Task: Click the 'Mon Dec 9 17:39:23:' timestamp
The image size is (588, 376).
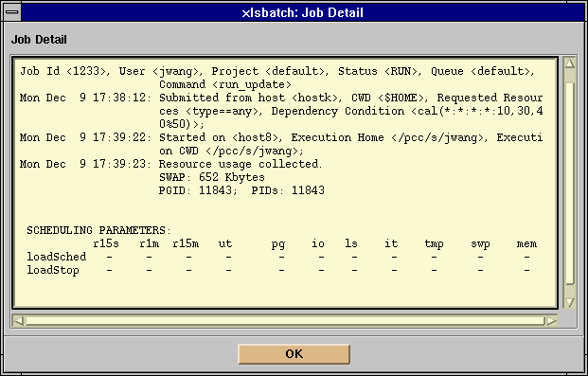Action: pos(85,164)
